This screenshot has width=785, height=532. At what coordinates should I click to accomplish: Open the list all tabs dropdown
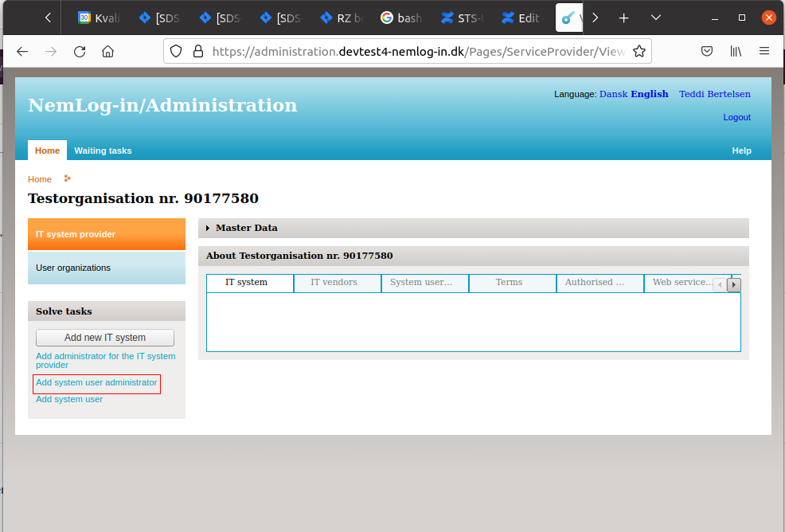[x=656, y=18]
